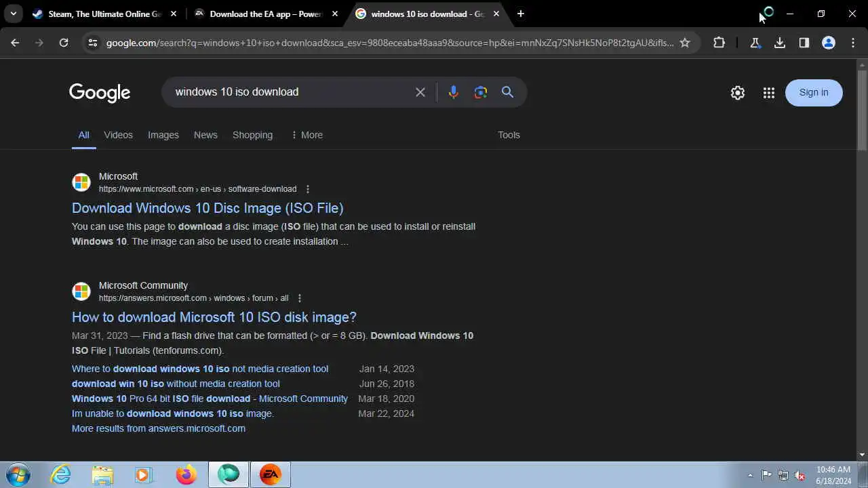Go forward to the next page
This screenshot has height=488, width=868.
[x=39, y=43]
